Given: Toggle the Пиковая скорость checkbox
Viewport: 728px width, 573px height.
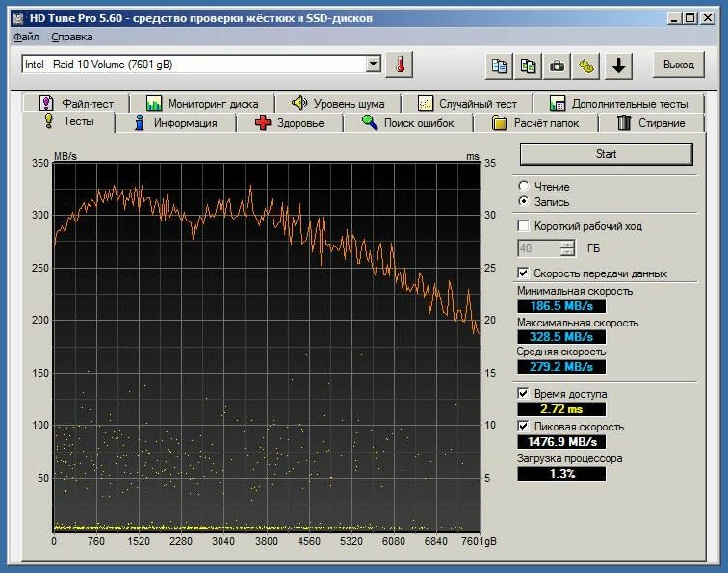Looking at the screenshot, I should [x=524, y=427].
